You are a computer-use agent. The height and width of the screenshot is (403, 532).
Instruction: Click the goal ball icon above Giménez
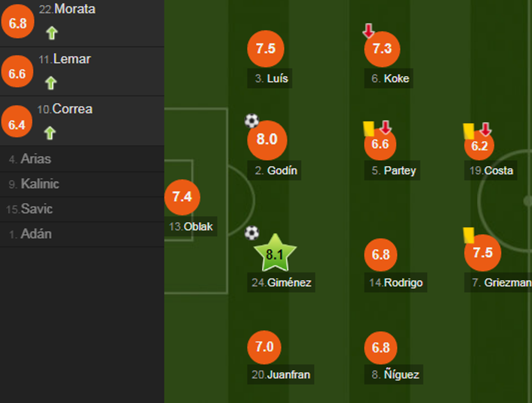click(251, 233)
